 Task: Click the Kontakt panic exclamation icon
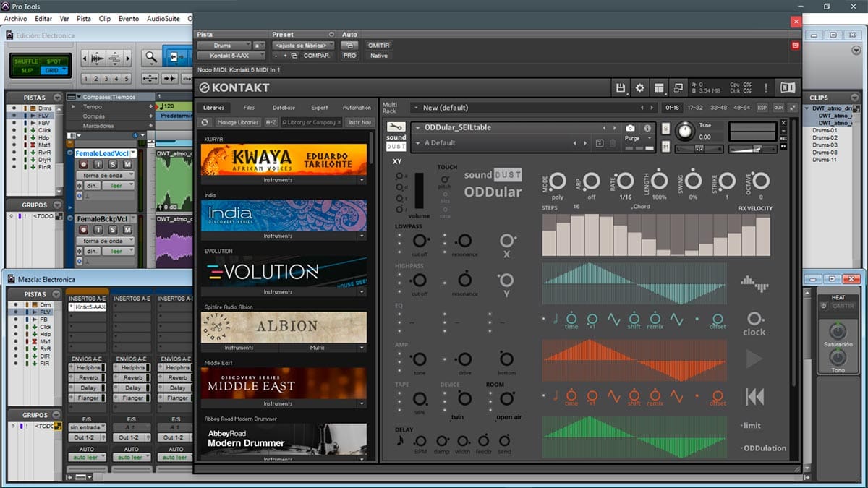766,87
